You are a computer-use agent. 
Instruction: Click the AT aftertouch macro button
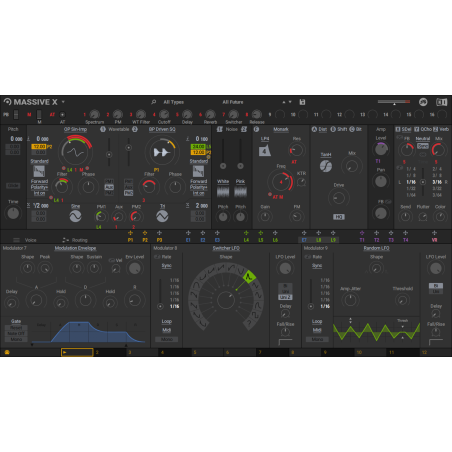point(62,114)
